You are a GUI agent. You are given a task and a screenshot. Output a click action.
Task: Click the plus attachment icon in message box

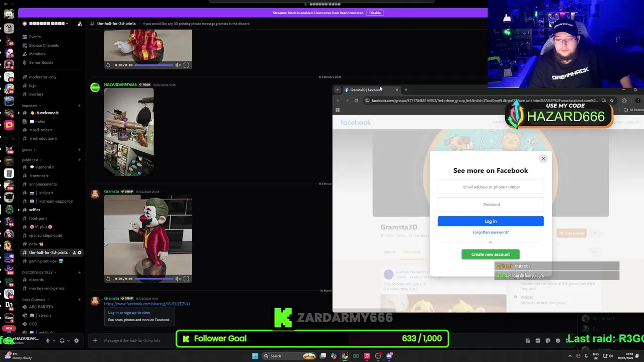click(95, 340)
